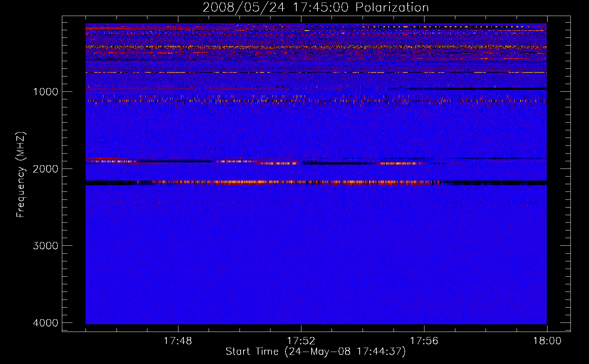Click the 'Start Time (24-May-08 17:44:37)' label

pos(315,352)
